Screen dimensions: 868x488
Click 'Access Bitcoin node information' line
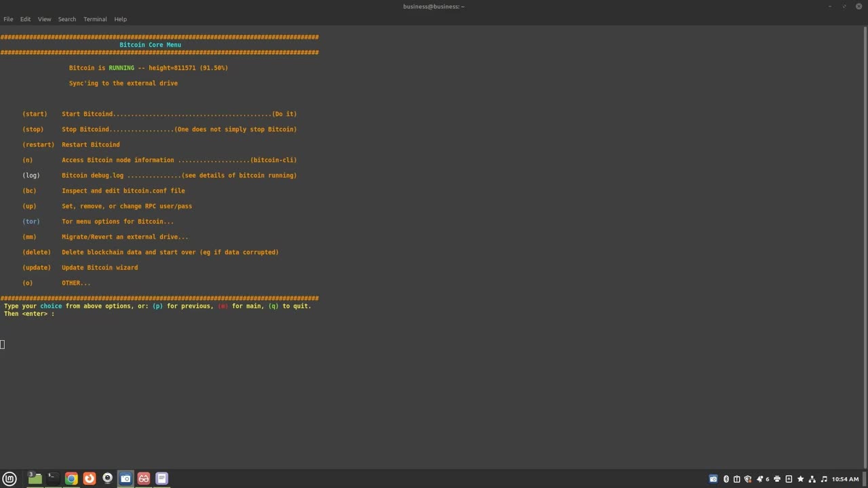click(179, 160)
